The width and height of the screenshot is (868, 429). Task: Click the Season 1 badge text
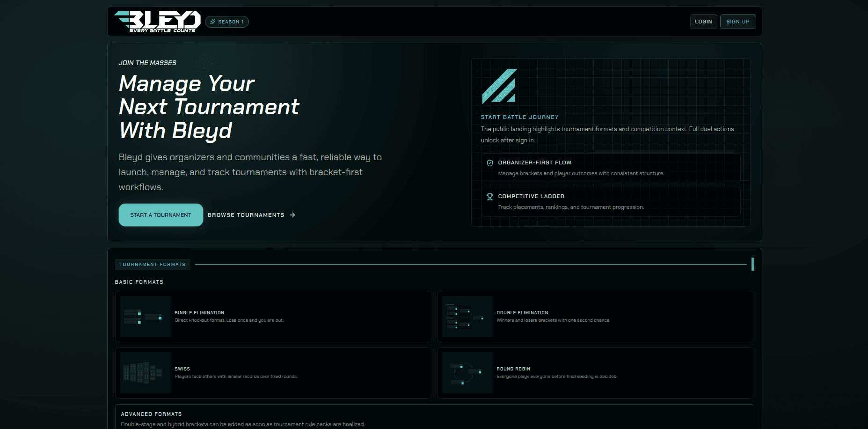click(231, 22)
